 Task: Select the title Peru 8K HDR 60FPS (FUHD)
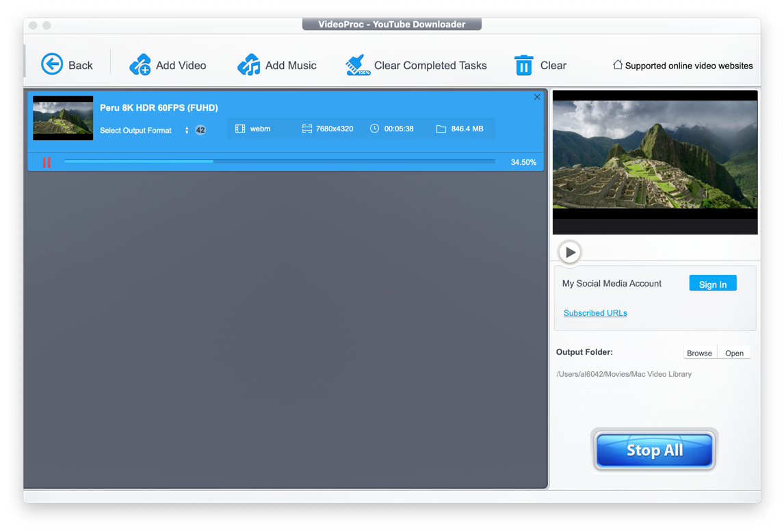click(x=159, y=107)
